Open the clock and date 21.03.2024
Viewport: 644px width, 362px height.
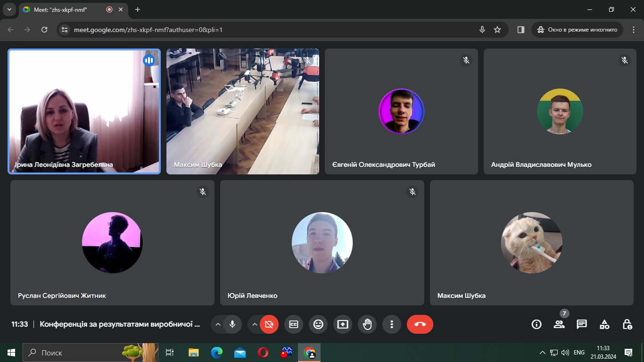(603, 353)
